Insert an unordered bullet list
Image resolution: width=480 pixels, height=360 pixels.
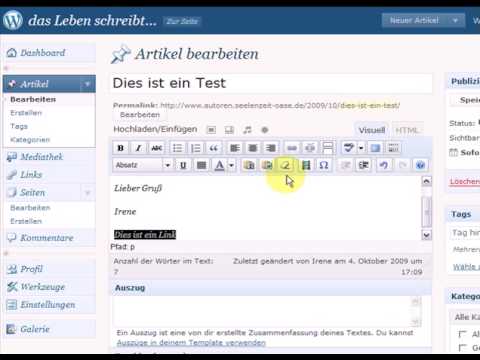click(177, 148)
